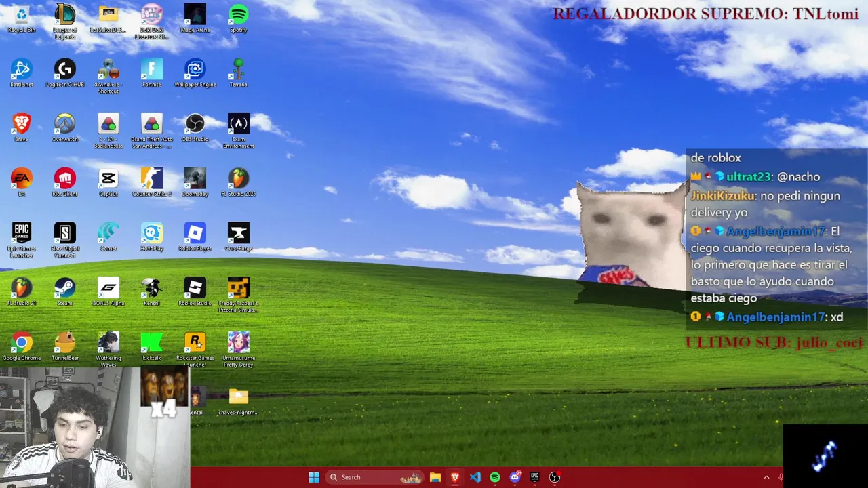Open CapCut desktop shortcut
The image size is (868, 488).
108,182
